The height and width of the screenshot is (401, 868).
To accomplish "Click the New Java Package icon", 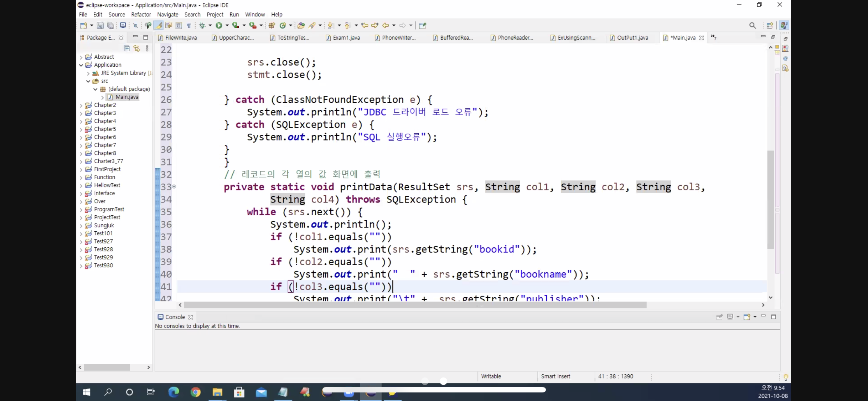I will [272, 26].
